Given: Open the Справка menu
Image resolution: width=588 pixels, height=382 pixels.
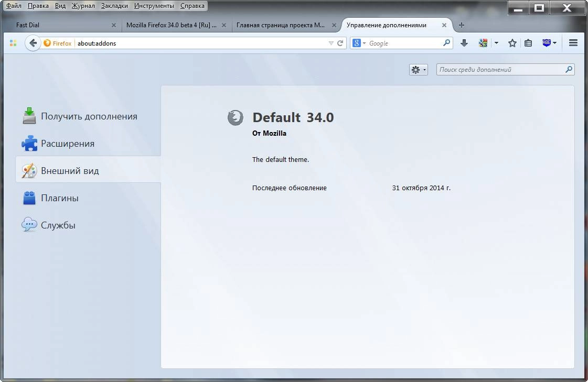Looking at the screenshot, I should click(x=192, y=6).
